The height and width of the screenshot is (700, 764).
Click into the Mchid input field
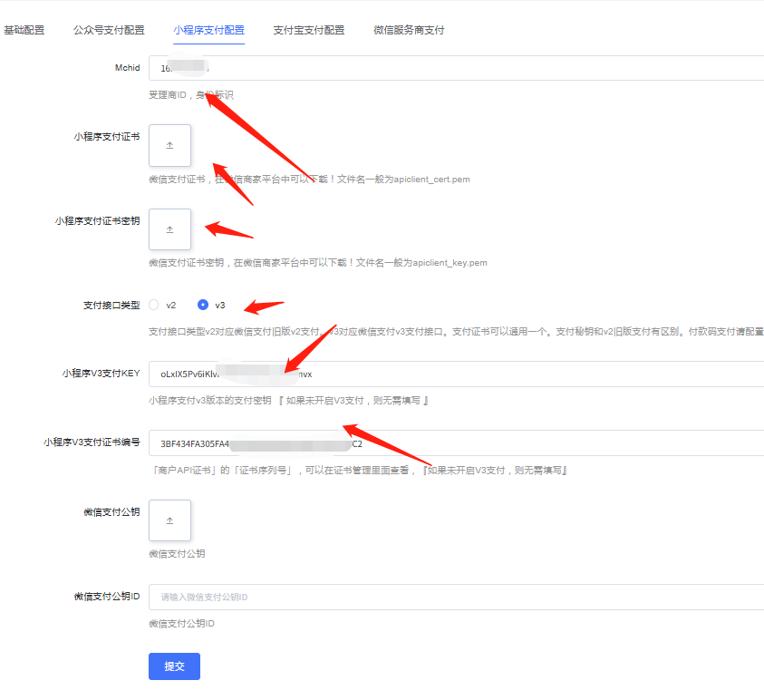click(363, 68)
